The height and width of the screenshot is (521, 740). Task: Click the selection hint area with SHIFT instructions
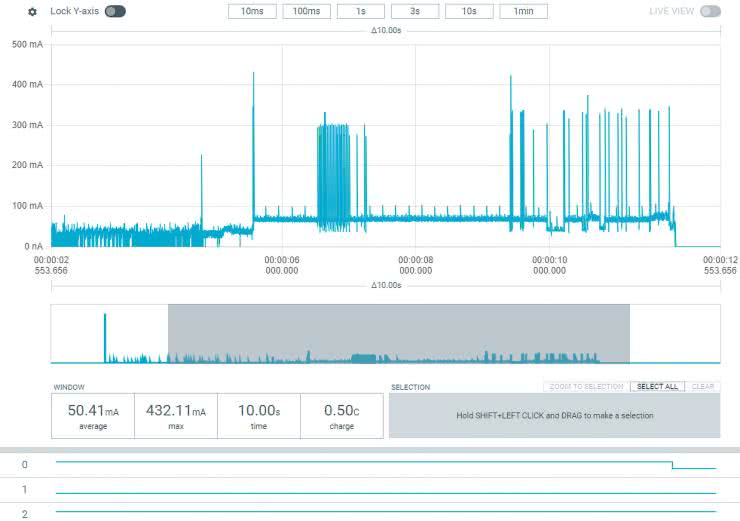click(554, 415)
